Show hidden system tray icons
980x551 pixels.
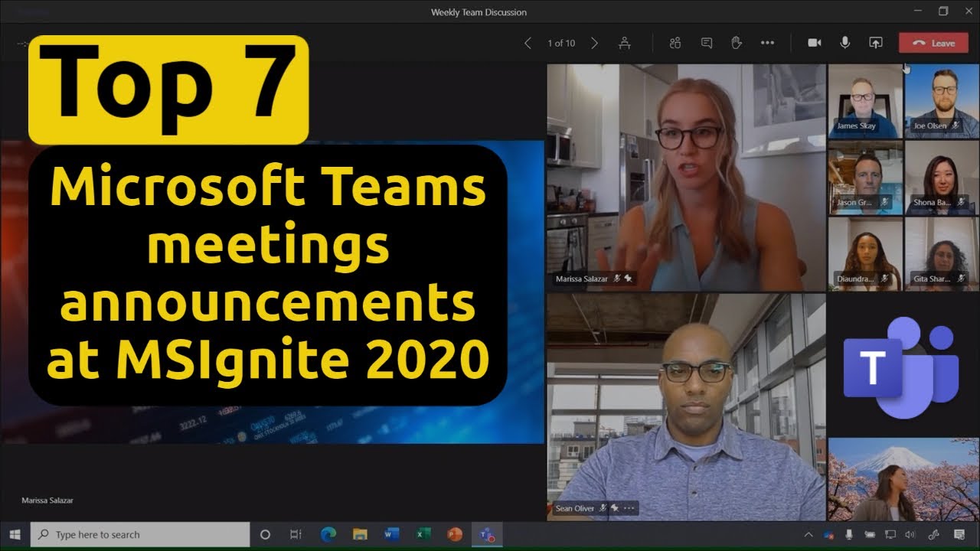(x=808, y=535)
